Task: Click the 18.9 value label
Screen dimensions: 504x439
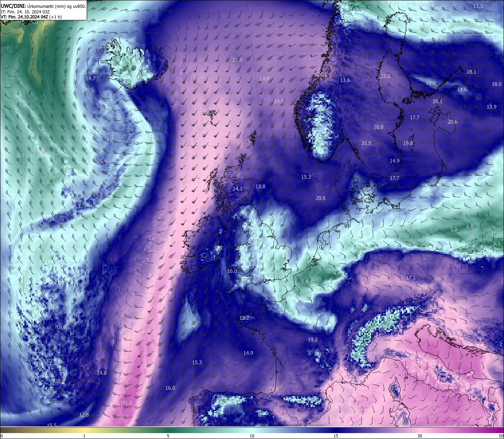Action: [x=61, y=327]
